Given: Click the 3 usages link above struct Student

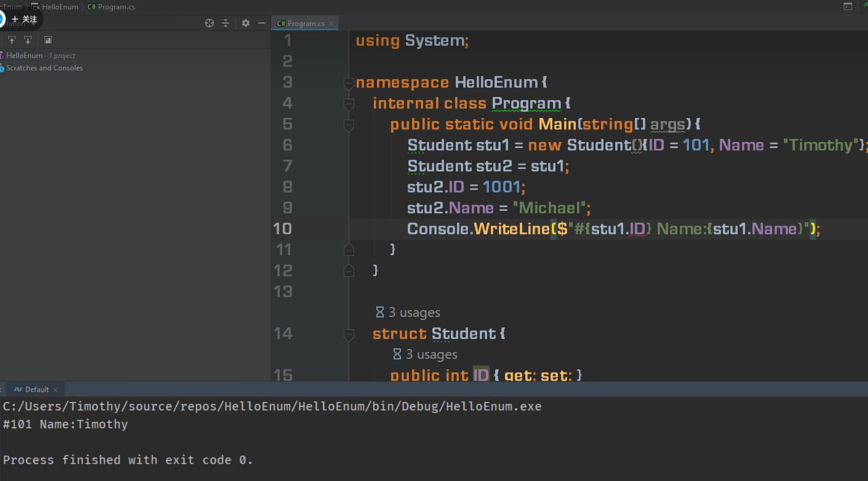Looking at the screenshot, I should point(414,313).
